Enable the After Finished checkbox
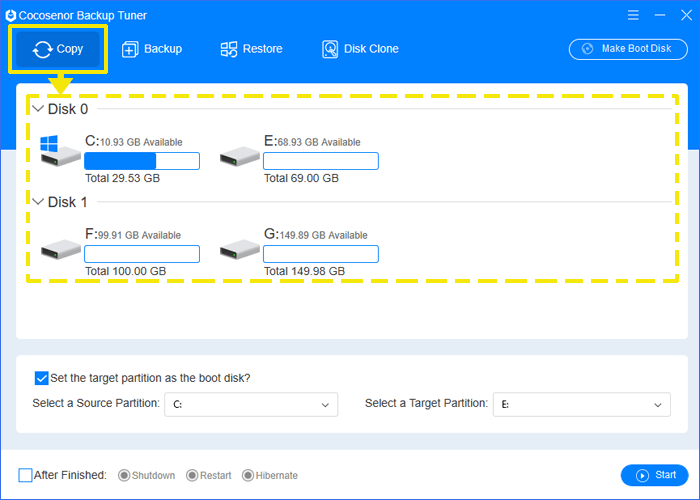The width and height of the screenshot is (700, 500). pos(25,475)
